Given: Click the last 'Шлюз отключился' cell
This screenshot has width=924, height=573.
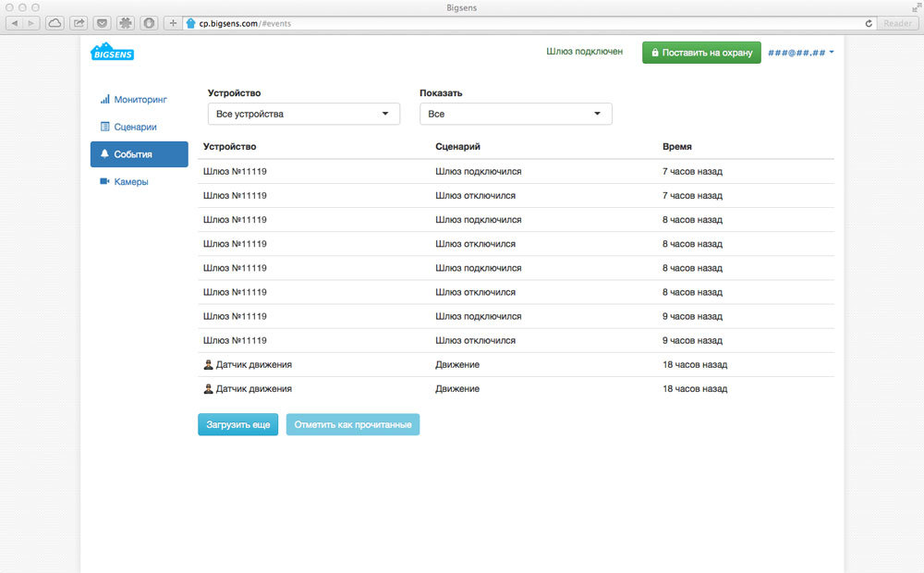Looking at the screenshot, I should tap(476, 340).
